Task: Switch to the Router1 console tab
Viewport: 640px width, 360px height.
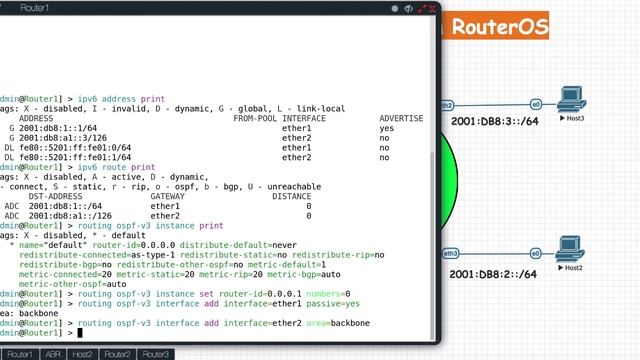Action: (x=20, y=354)
